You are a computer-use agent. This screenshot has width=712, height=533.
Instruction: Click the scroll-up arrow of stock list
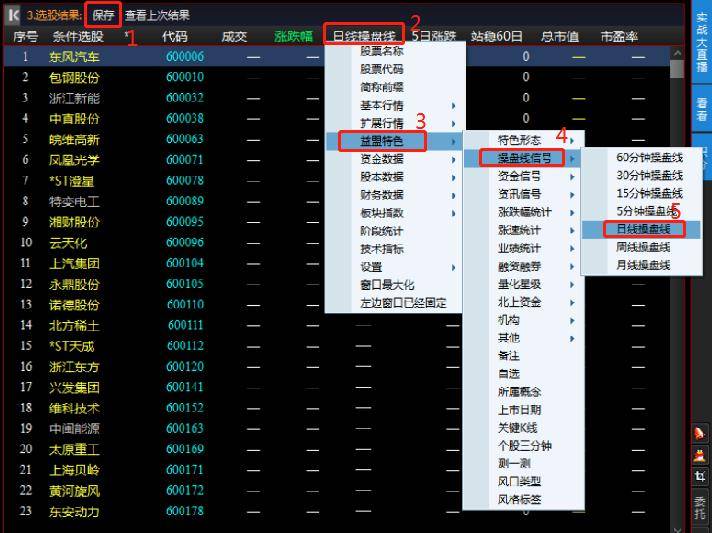click(677, 53)
